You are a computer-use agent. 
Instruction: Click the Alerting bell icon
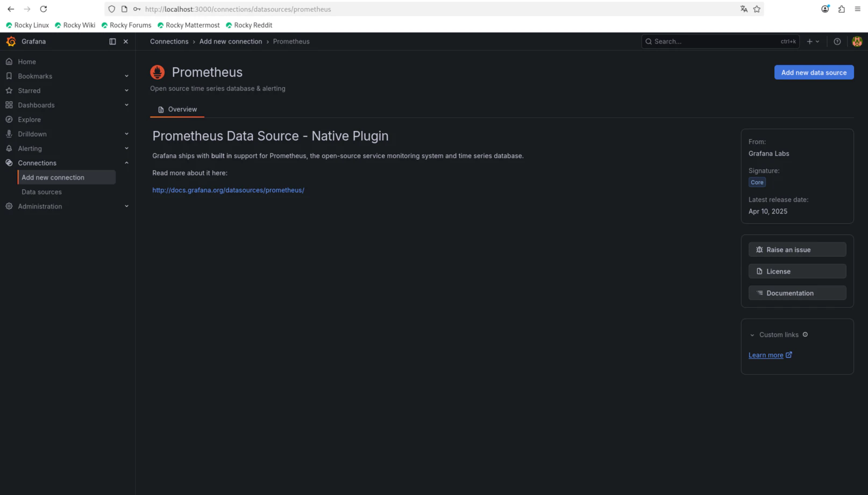click(x=9, y=149)
